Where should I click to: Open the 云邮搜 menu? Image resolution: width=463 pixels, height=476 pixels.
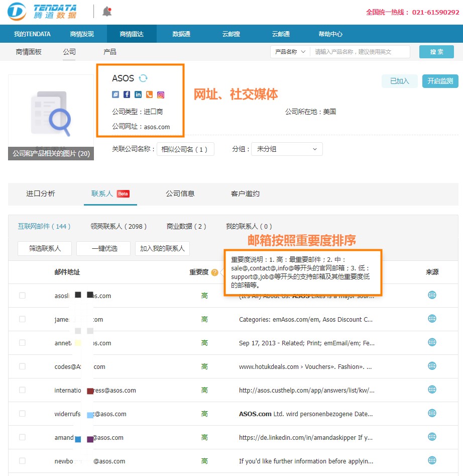[x=231, y=34]
